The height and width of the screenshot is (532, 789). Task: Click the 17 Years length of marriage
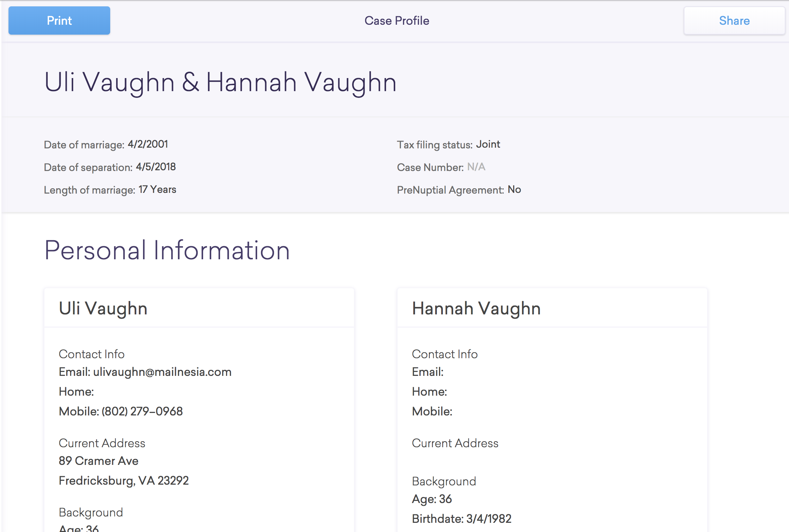[157, 189]
